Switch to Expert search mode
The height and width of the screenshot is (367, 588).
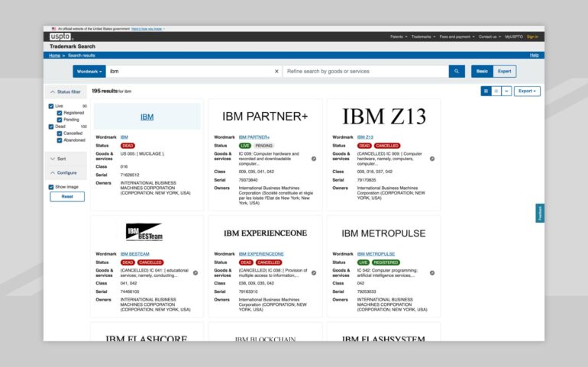tap(505, 71)
